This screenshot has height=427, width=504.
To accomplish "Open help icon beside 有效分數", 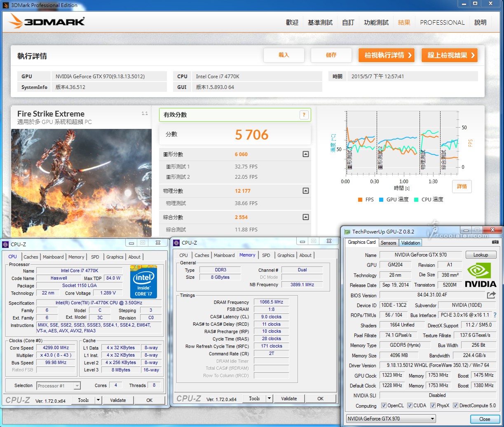I will [304, 115].
